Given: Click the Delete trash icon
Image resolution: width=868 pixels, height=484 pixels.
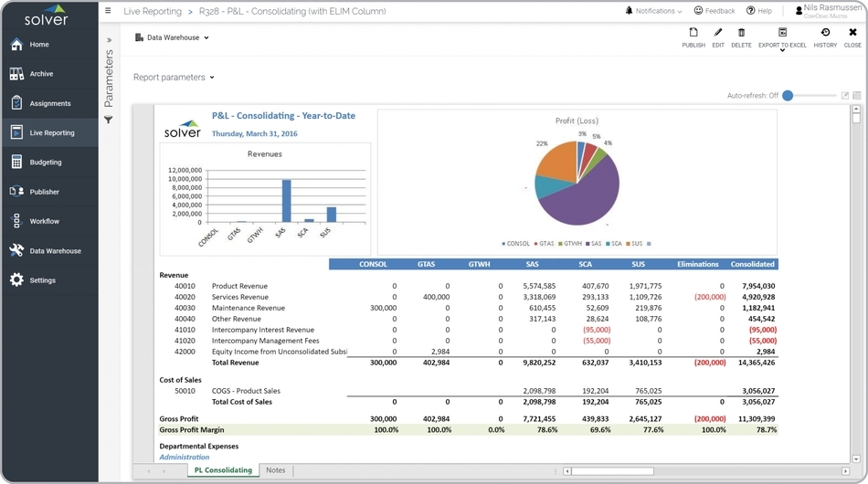Looking at the screenshot, I should click(741, 33).
